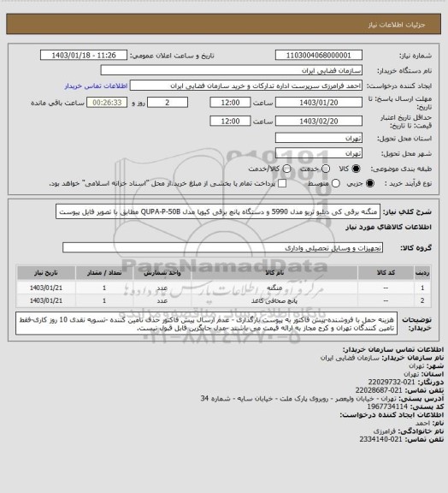The height and width of the screenshot is (493, 448).
Task: Click the گروه کالا goods group field
Action: tap(222, 247)
